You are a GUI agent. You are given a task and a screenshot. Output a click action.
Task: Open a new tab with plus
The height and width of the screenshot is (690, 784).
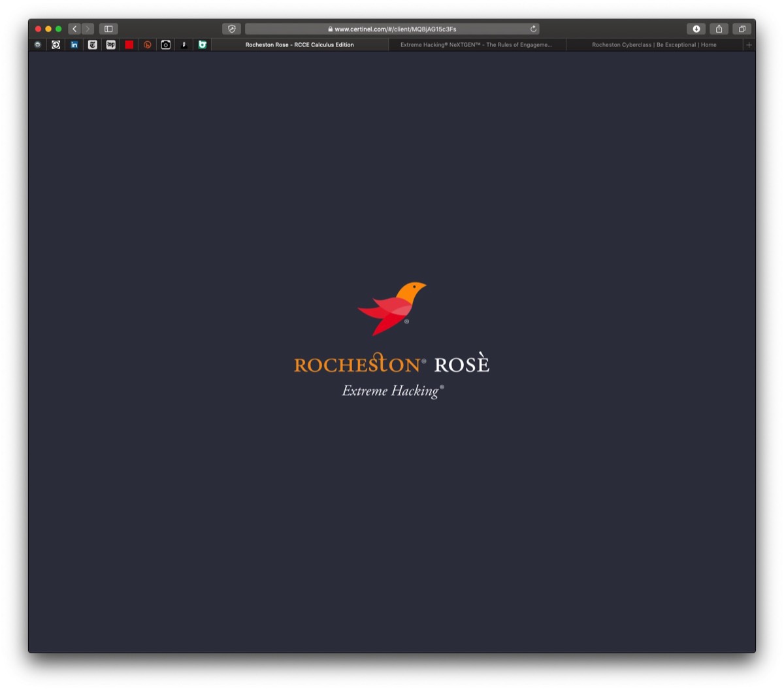(749, 45)
